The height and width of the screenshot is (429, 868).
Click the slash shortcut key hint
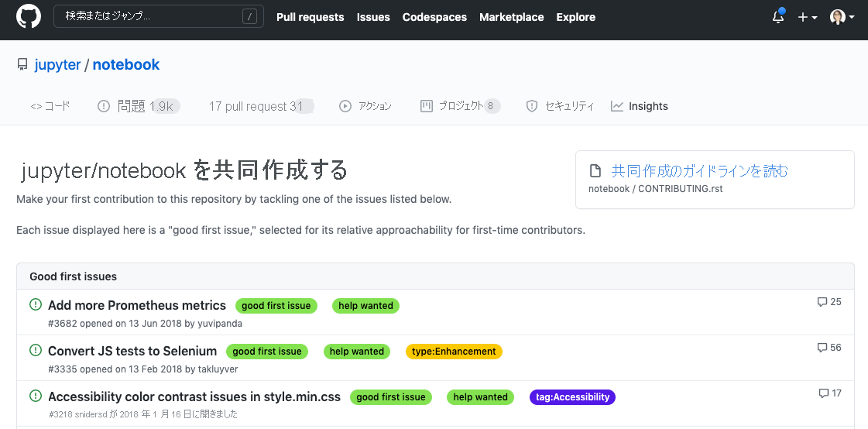click(x=249, y=16)
